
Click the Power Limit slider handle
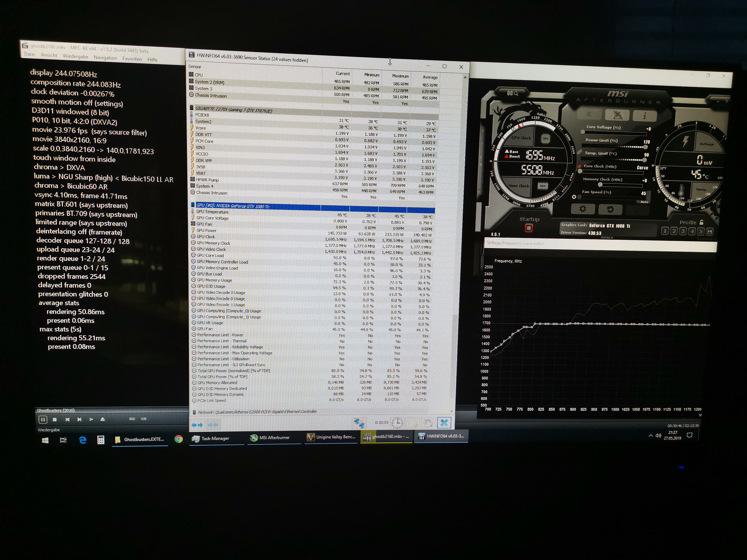click(645, 147)
